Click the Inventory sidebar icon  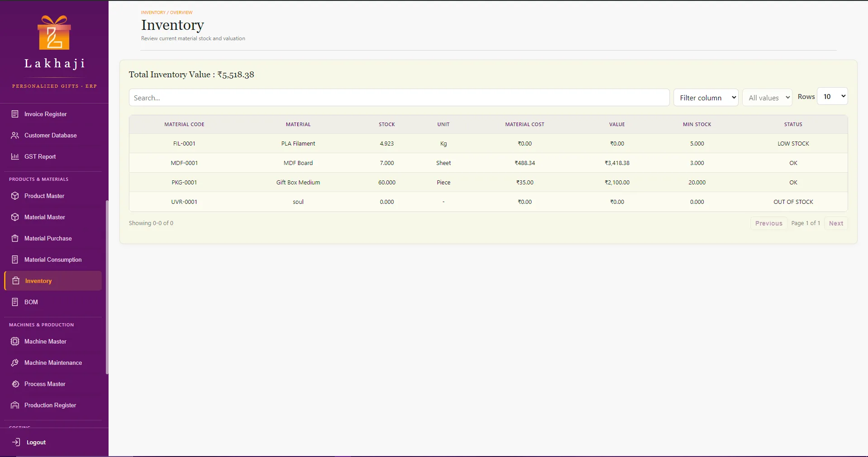click(x=16, y=281)
